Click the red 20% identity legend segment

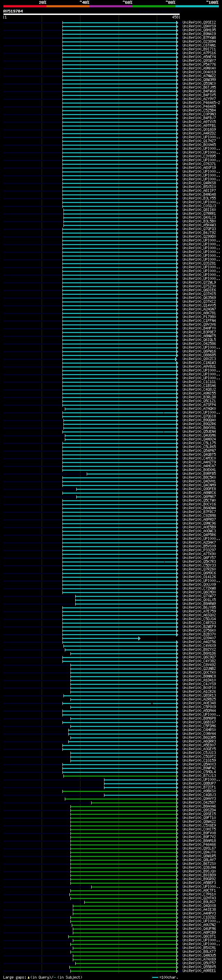click(x=25, y=6)
